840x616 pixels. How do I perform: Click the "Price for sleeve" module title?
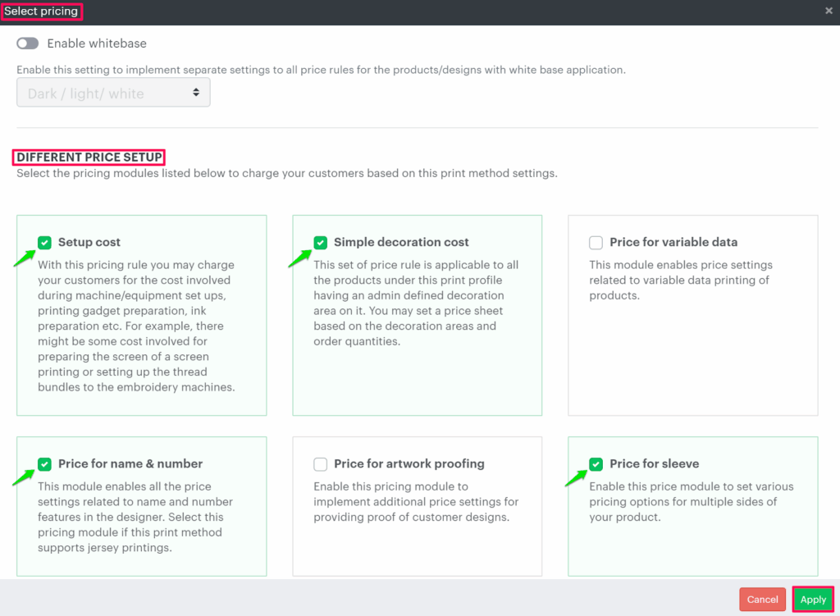(654, 463)
